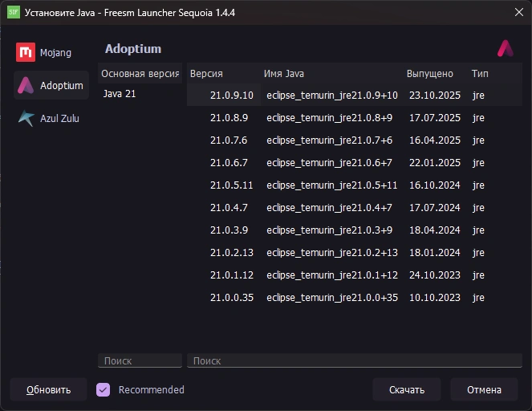Click eclipse_temurin_jre21.0.5+11 name cell
This screenshot has width=532, height=411.
click(332, 185)
